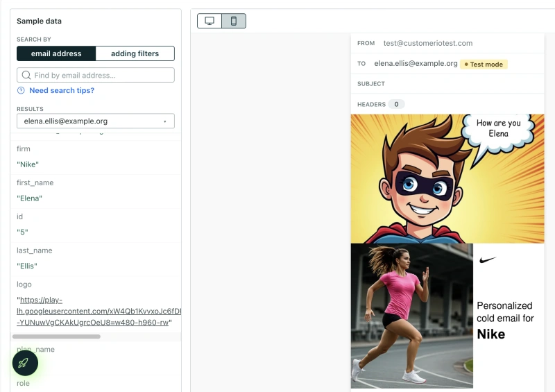Select search by email address
This screenshot has width=555, height=392.
click(56, 53)
